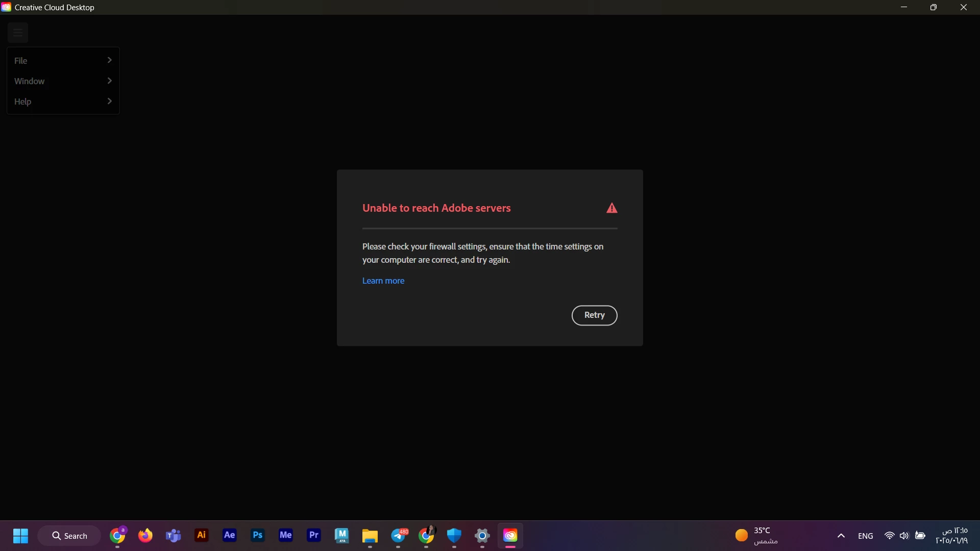Screen dimensions: 980x551
Task: Open the File menu
Action: coord(21,61)
